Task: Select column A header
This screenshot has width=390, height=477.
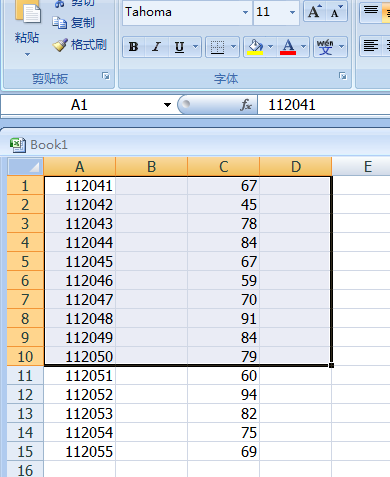Action: click(80, 167)
